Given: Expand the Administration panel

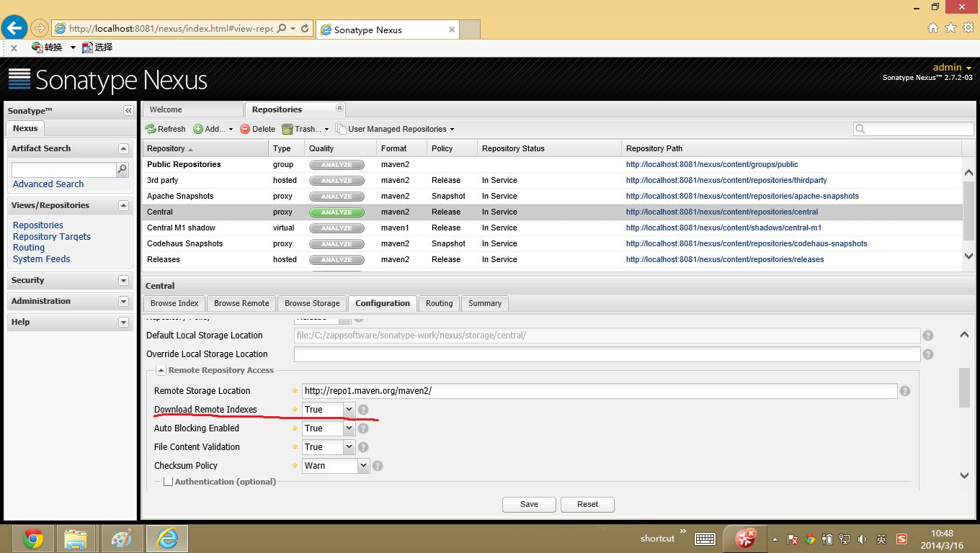Looking at the screenshot, I should pos(123,302).
